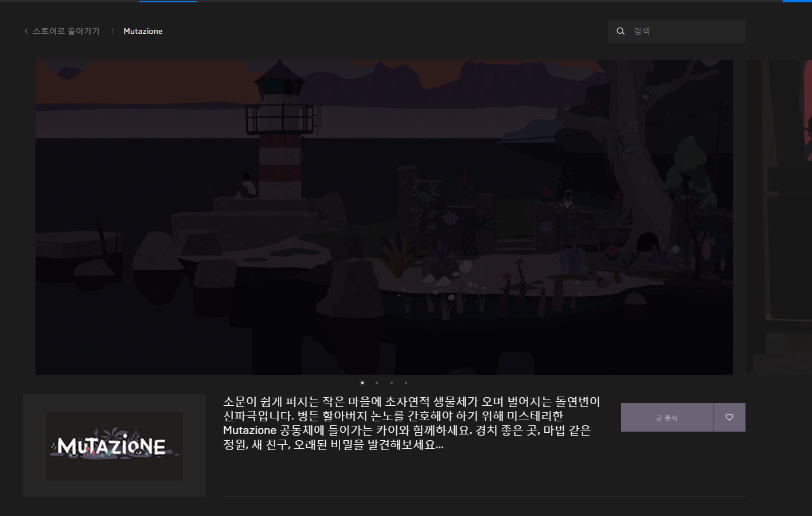This screenshot has height=516, width=812.
Task: Select the fourth carousel dot indicator
Action: coord(406,383)
